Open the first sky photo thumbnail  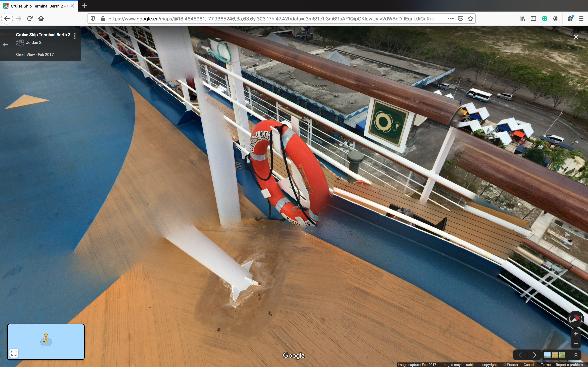pos(547,355)
